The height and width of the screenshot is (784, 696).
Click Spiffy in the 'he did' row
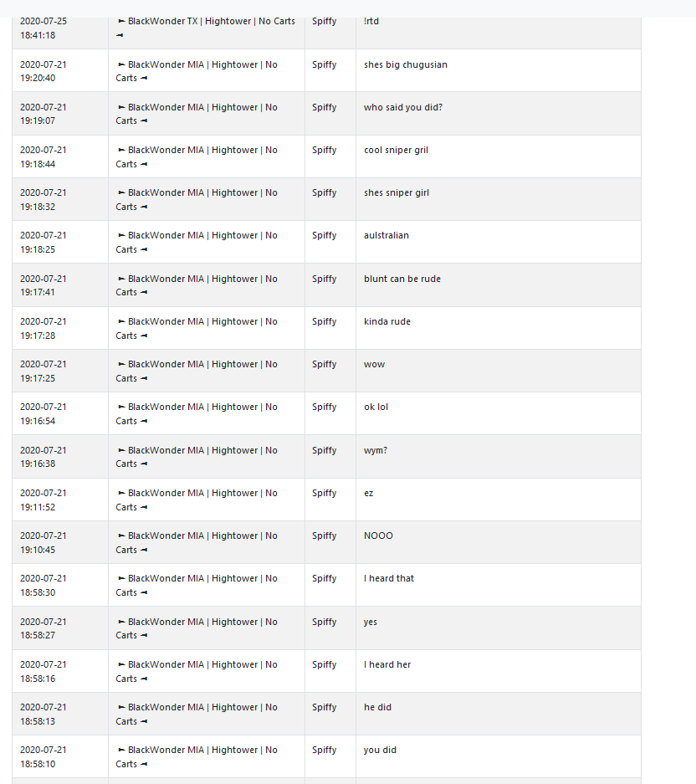[324, 708]
